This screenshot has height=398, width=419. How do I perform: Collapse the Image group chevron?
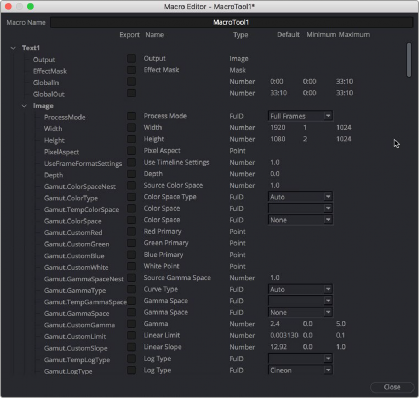24,106
